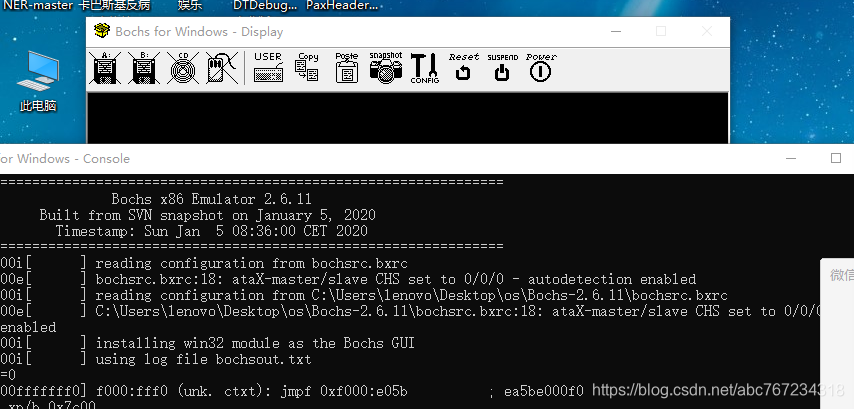Click the black Bochs display screen area
The width and height of the screenshot is (854, 409).
[407, 118]
